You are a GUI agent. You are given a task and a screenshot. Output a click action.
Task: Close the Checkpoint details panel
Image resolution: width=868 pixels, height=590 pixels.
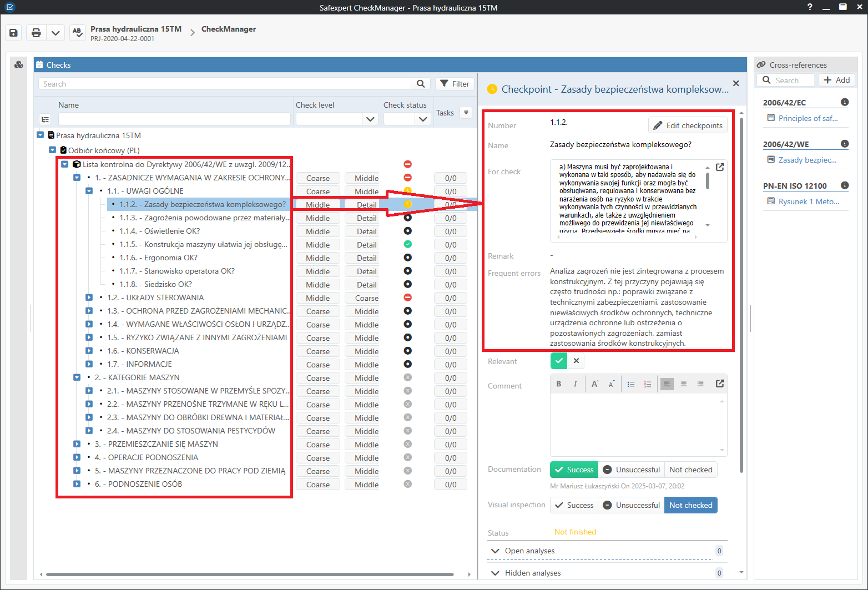(x=736, y=83)
